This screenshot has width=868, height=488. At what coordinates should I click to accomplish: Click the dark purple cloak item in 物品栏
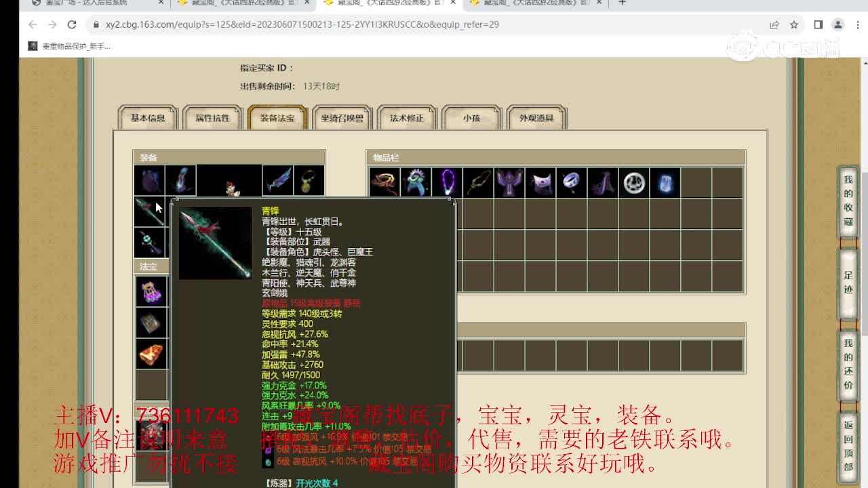click(602, 182)
